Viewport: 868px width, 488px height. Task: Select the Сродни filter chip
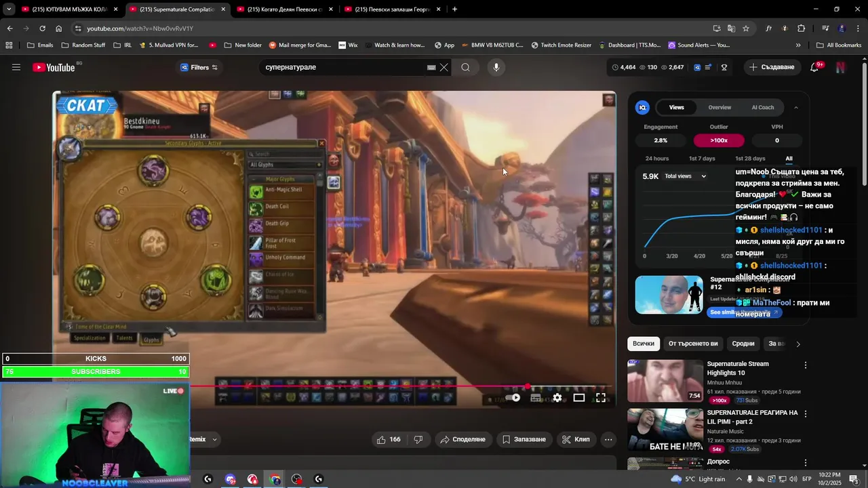pos(743,344)
